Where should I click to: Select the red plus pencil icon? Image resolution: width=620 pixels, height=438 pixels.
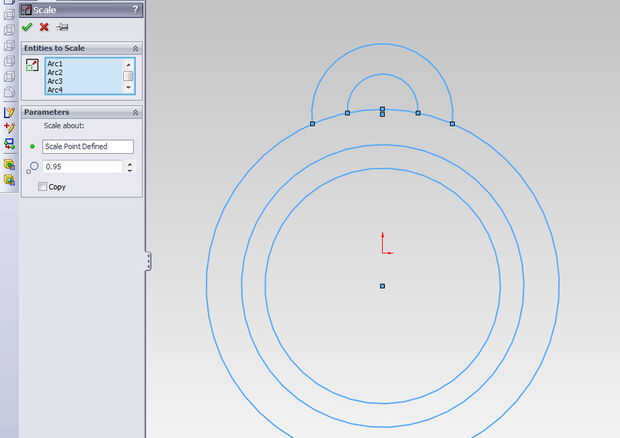click(x=9, y=128)
